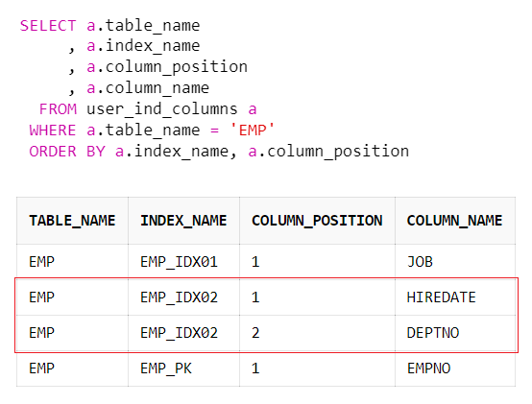Click a.column_name in the select list
532x404 pixels.
[148, 88]
